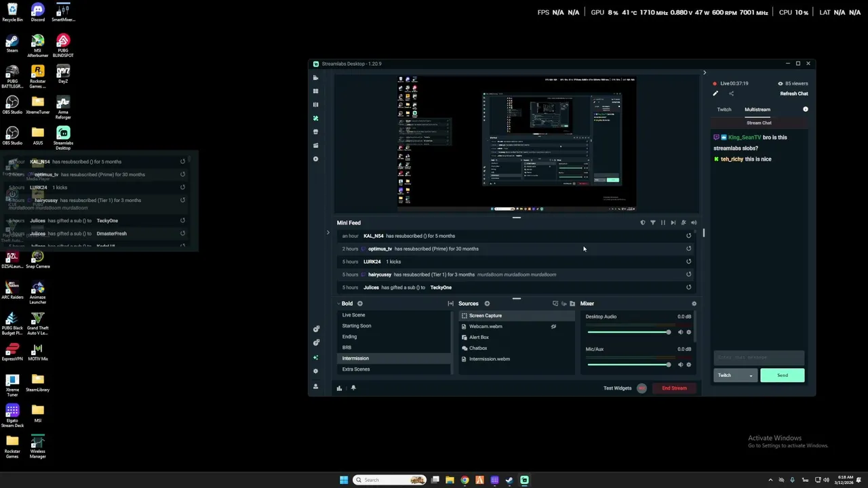Screen dimensions: 868x488
Task: Click the End Stream button
Action: tap(674, 388)
